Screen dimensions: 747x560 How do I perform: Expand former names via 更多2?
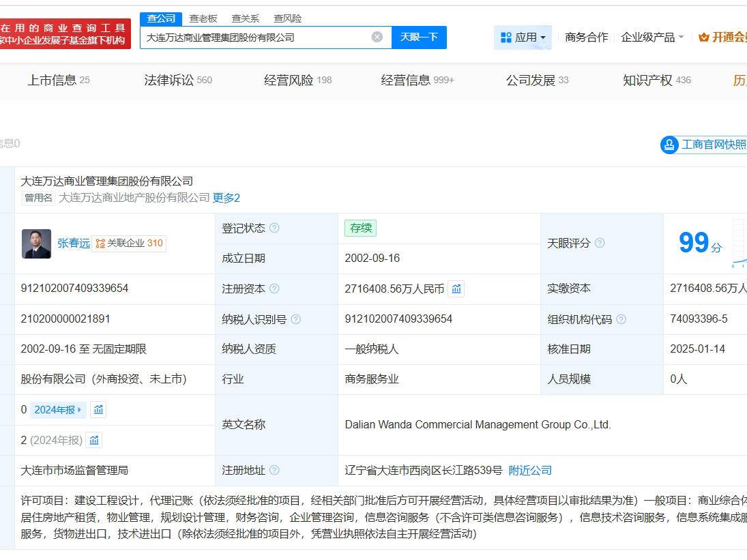(226, 198)
